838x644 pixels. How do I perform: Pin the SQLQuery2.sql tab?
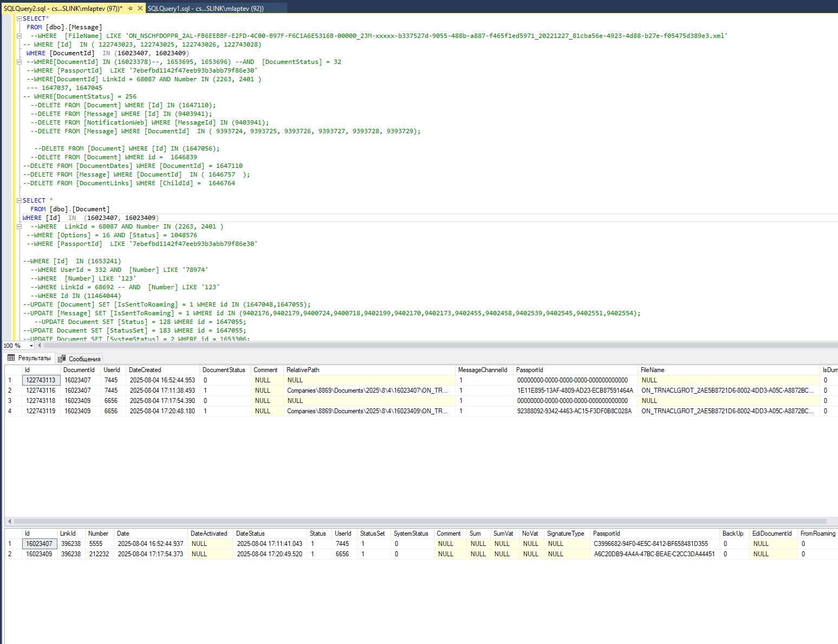(x=131, y=8)
